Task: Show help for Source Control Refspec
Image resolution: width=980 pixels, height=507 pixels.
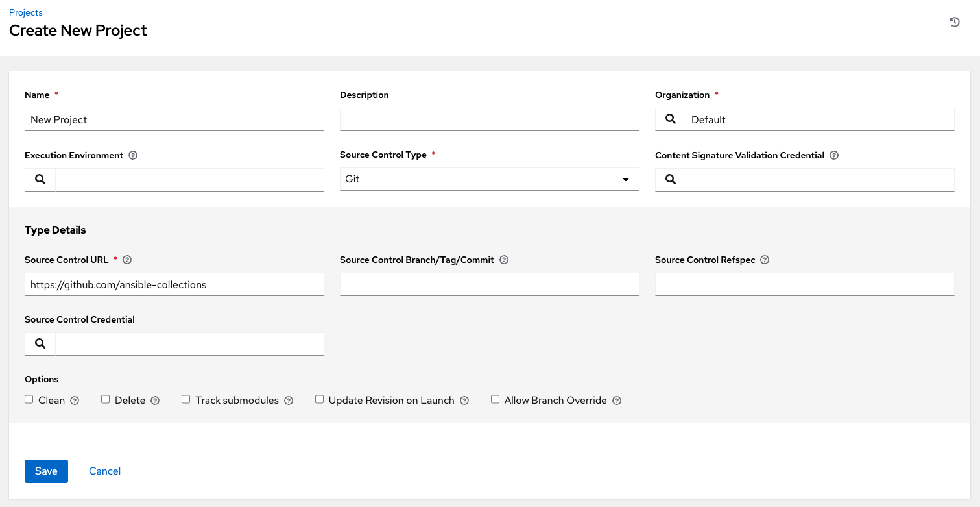Action: coord(764,260)
